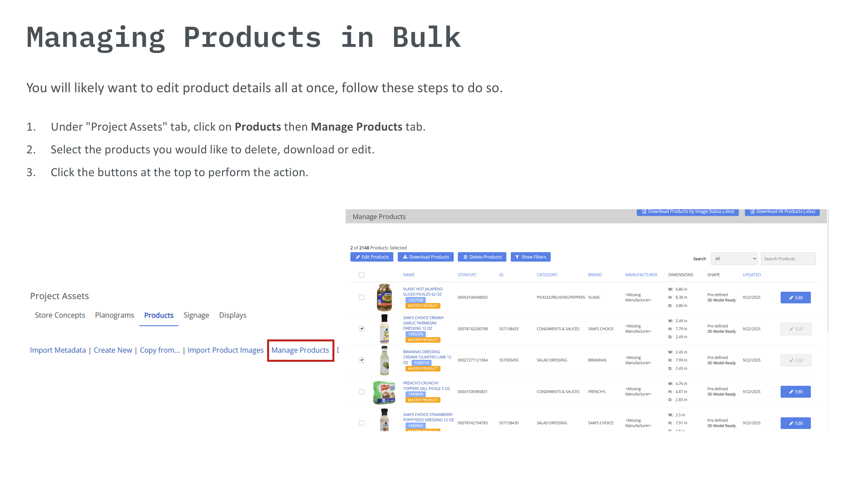868x488 pixels.
Task: Click the Edit Products pencil icon
Action: click(358, 257)
